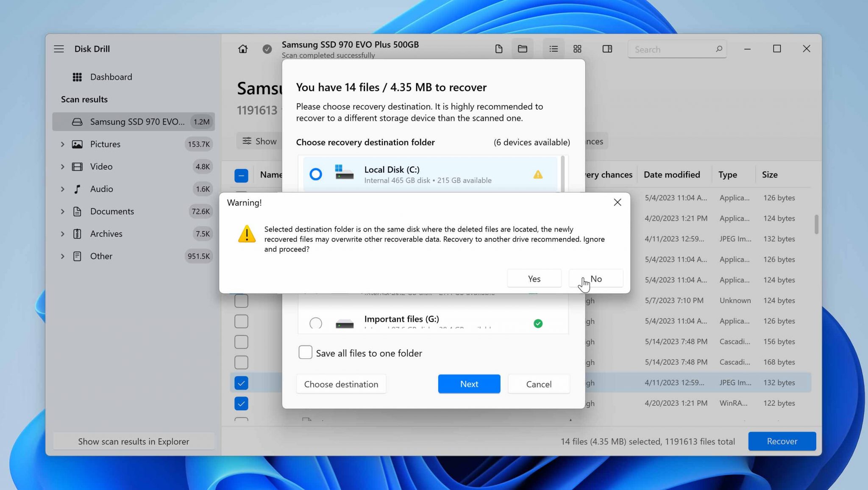Click the Home icon in the toolbar
Viewport: 868px width, 490px height.
coord(242,49)
